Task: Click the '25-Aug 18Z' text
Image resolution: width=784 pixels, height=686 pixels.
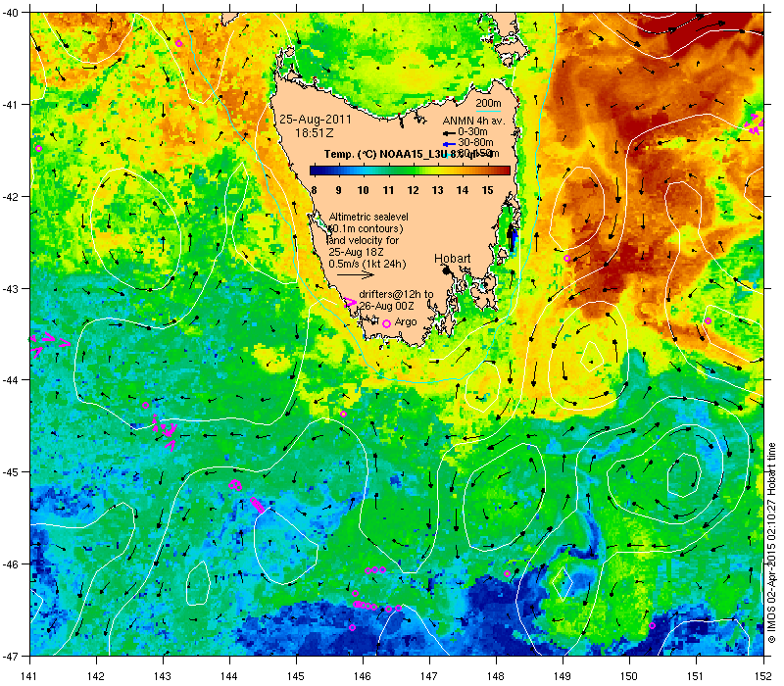Action: coord(354,252)
